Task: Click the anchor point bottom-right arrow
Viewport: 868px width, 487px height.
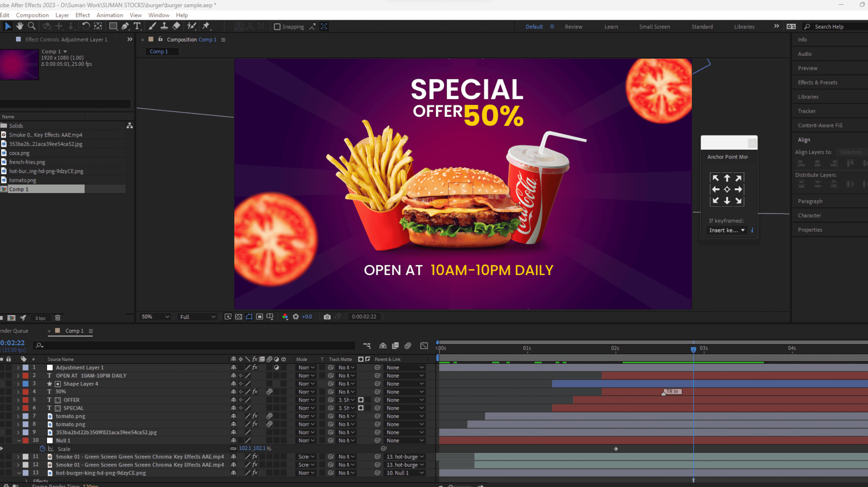Action: point(738,201)
